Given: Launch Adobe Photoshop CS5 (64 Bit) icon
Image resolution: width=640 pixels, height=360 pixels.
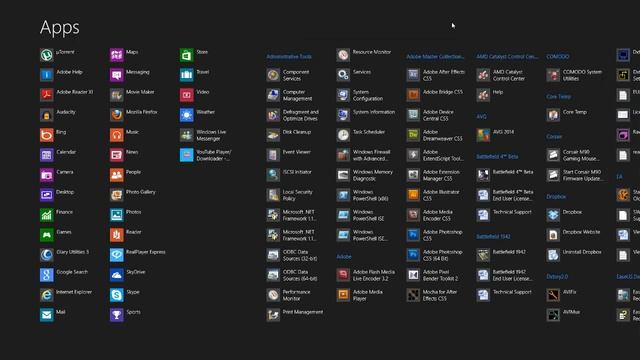Looking at the screenshot, I should (413, 255).
